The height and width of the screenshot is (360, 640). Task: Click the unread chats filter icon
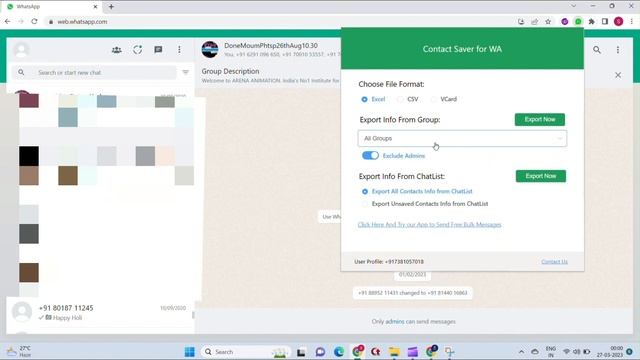(x=185, y=72)
